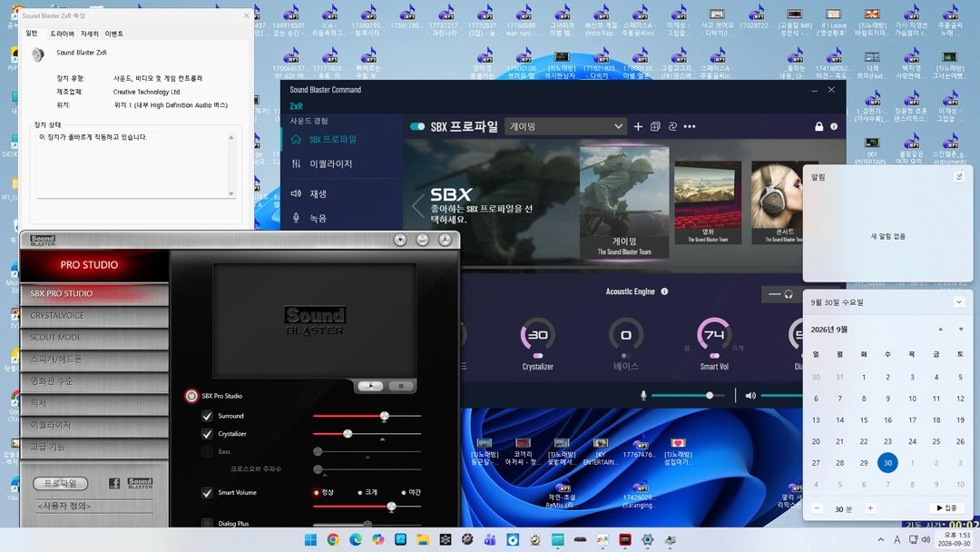Increase focus minutes with the plus button
The height and width of the screenshot is (552, 980).
(x=870, y=508)
